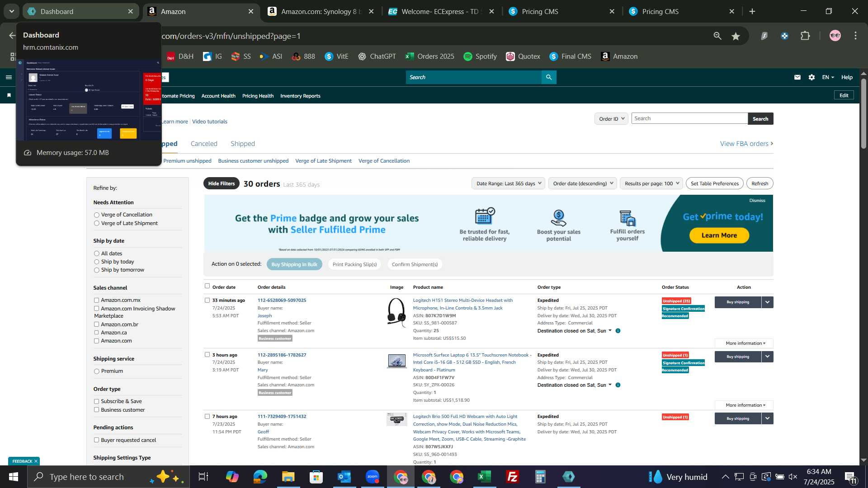868x488 pixels.
Task: Click Set Table Preferences button
Action: click(715, 183)
